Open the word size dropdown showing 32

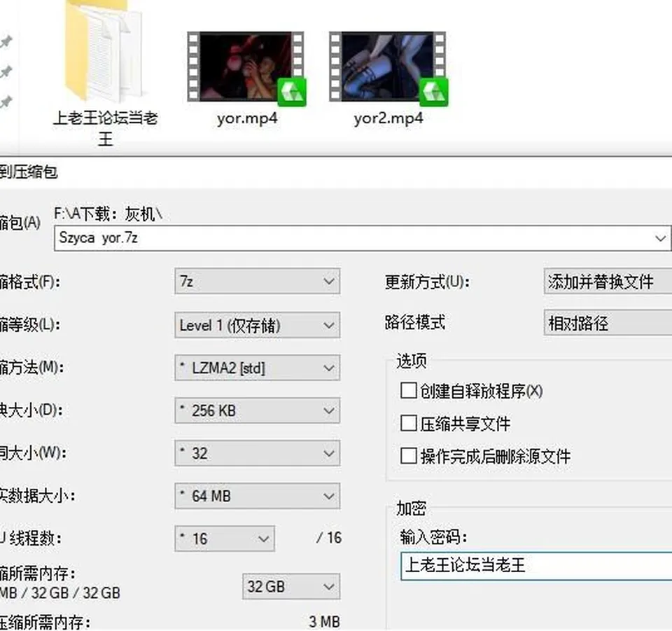257,453
